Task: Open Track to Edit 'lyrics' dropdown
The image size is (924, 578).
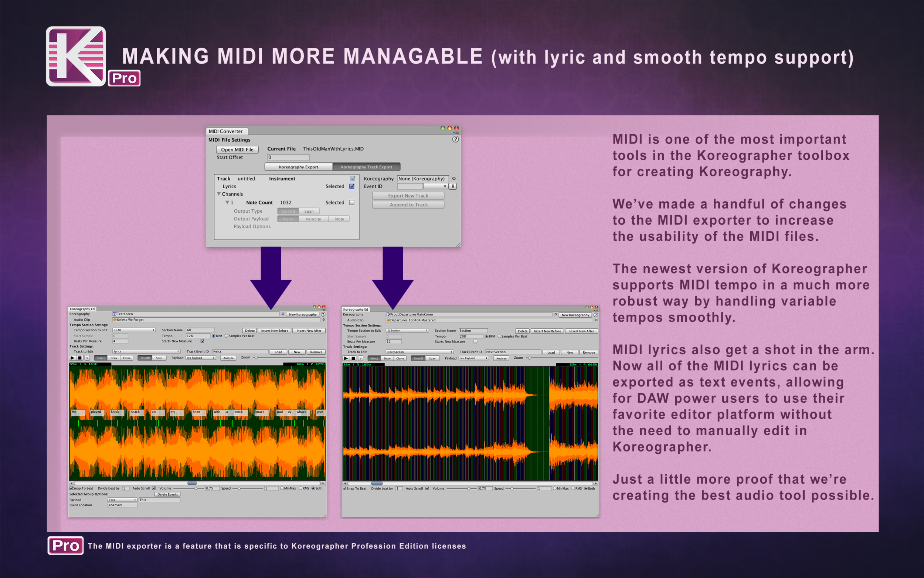Action: pos(146,351)
